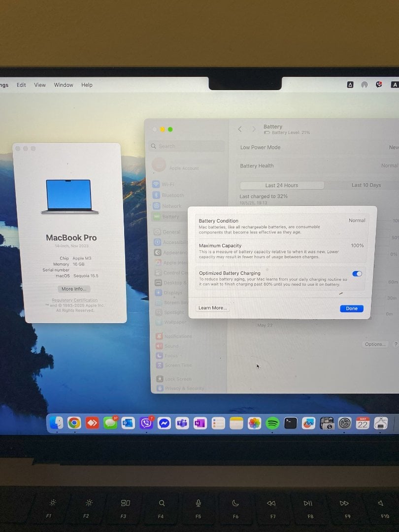The height and width of the screenshot is (532, 399).
Task: Click System Settings gear in Dock
Action: (x=345, y=423)
